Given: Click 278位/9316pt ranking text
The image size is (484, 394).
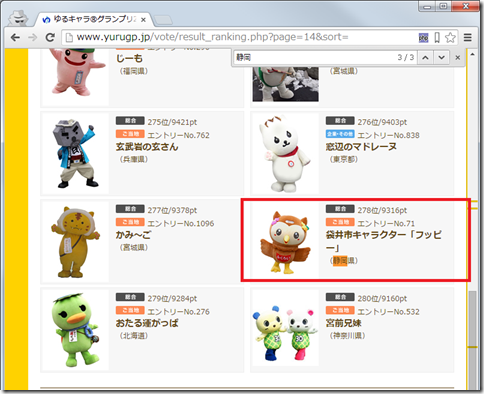Looking at the screenshot, I should pyautogui.click(x=382, y=210).
